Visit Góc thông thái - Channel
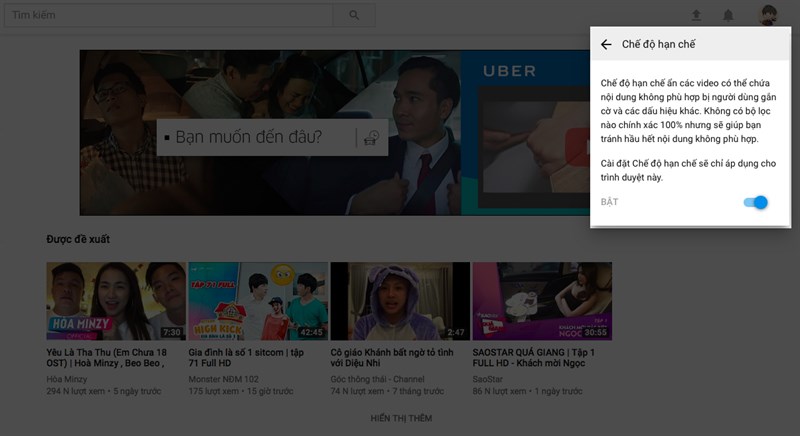 click(x=378, y=379)
